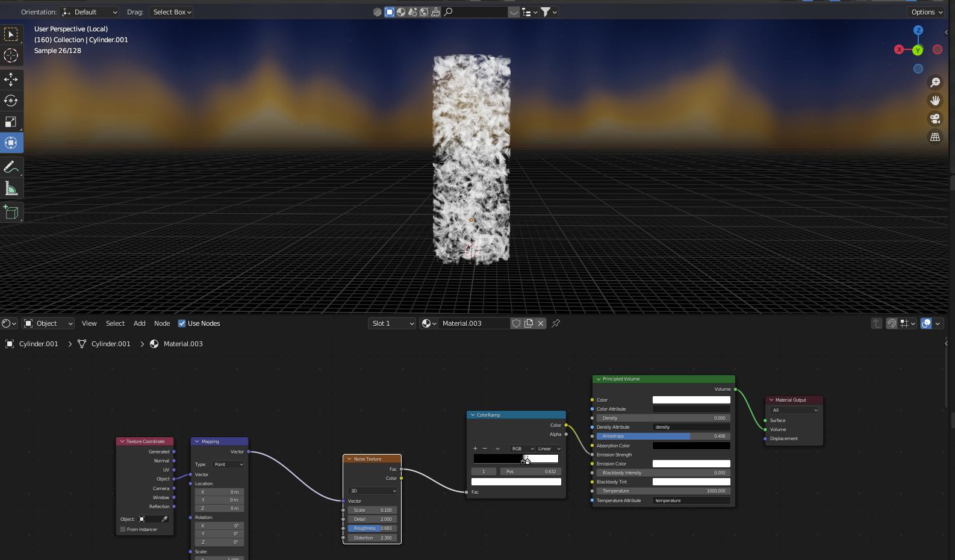Remove ColorRamp stop with minus
The image size is (955, 560).
(485, 449)
